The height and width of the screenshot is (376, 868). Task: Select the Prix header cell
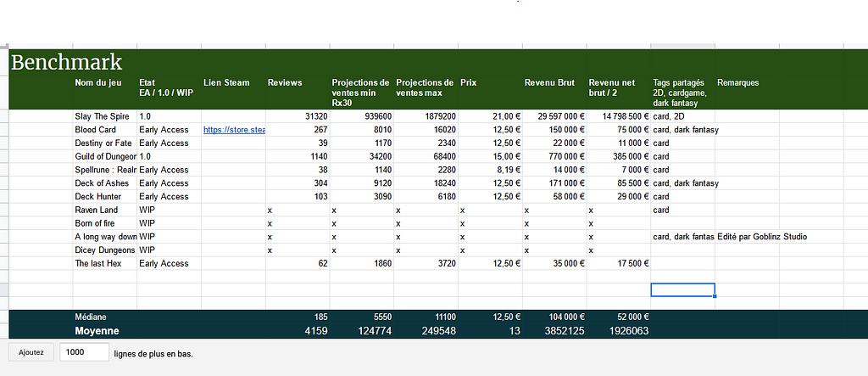(490, 92)
